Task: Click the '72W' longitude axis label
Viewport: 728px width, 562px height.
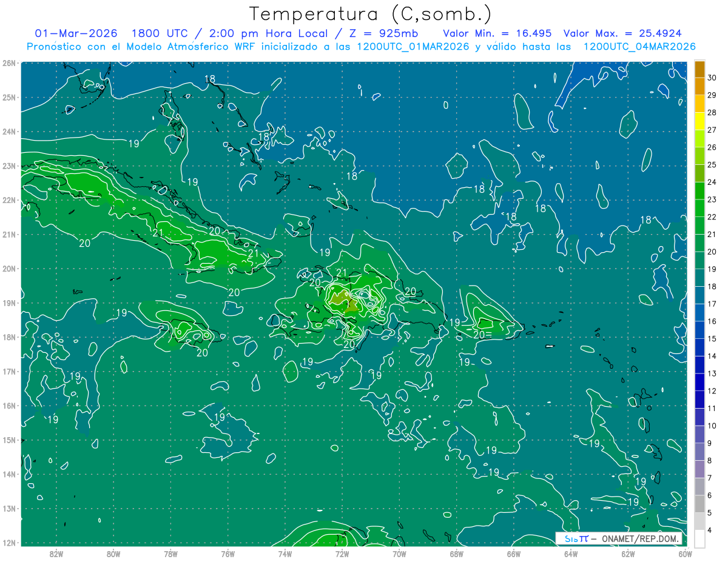Action: (342, 553)
